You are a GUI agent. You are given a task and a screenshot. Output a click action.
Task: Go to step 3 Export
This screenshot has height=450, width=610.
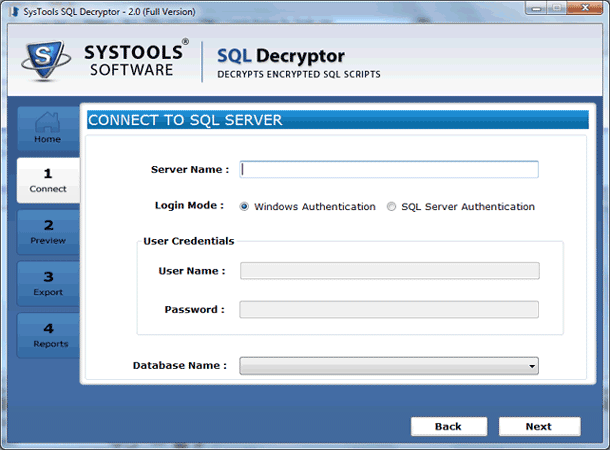point(48,284)
